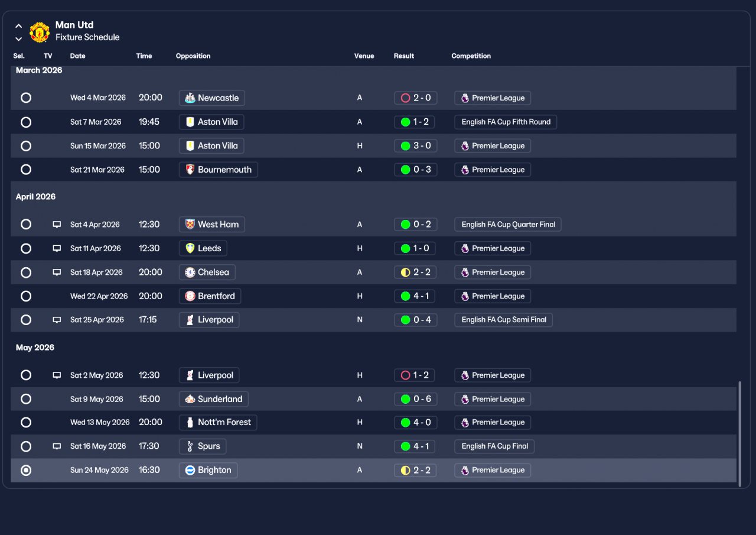
Task: Open the English FA Cup Final competition
Action: tap(494, 446)
